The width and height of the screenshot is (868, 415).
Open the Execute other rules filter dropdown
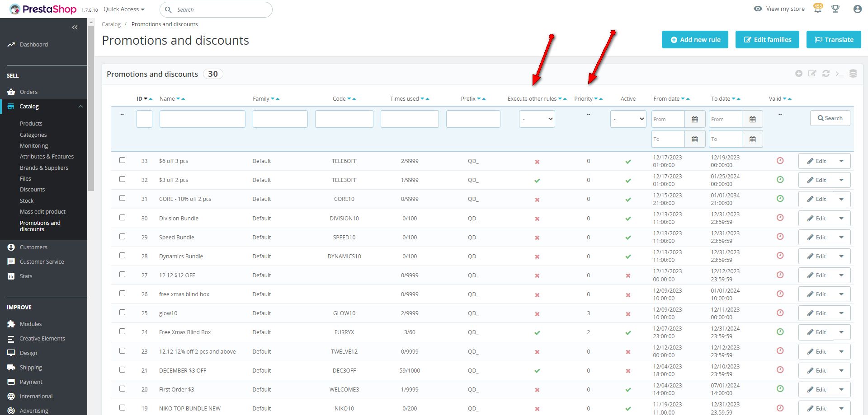click(x=537, y=119)
